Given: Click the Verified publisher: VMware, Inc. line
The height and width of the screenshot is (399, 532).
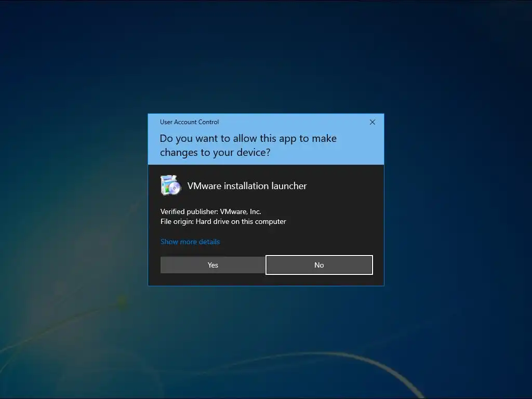Looking at the screenshot, I should (211, 211).
